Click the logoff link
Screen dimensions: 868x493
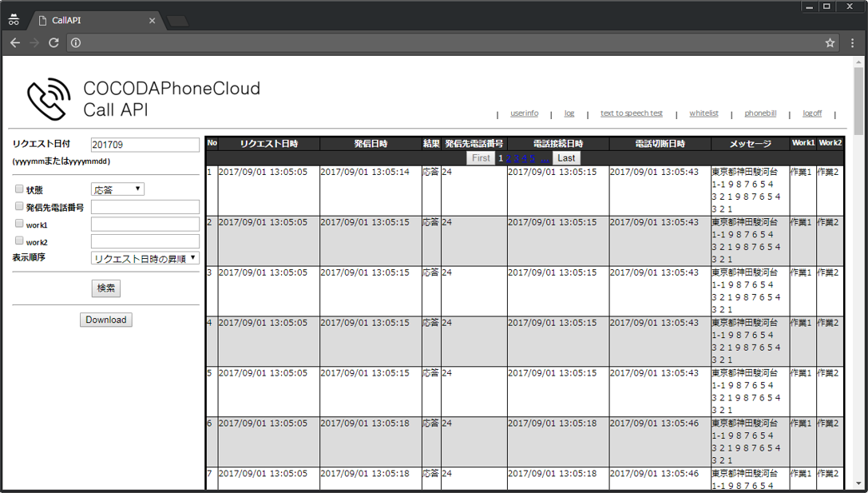(x=812, y=113)
